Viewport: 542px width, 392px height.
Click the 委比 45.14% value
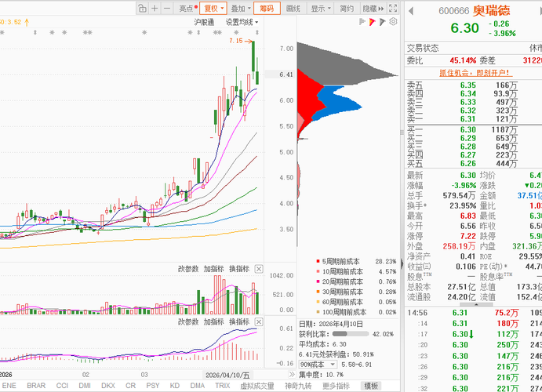point(463,60)
